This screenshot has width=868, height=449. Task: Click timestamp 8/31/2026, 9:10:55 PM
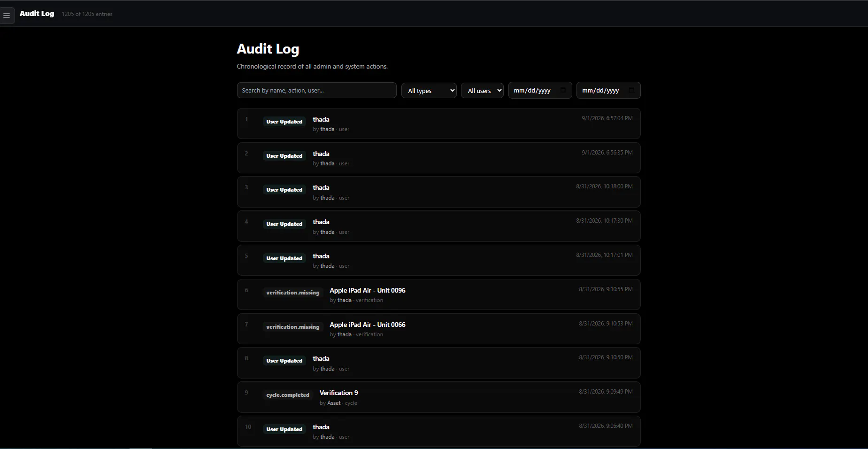(x=606, y=289)
